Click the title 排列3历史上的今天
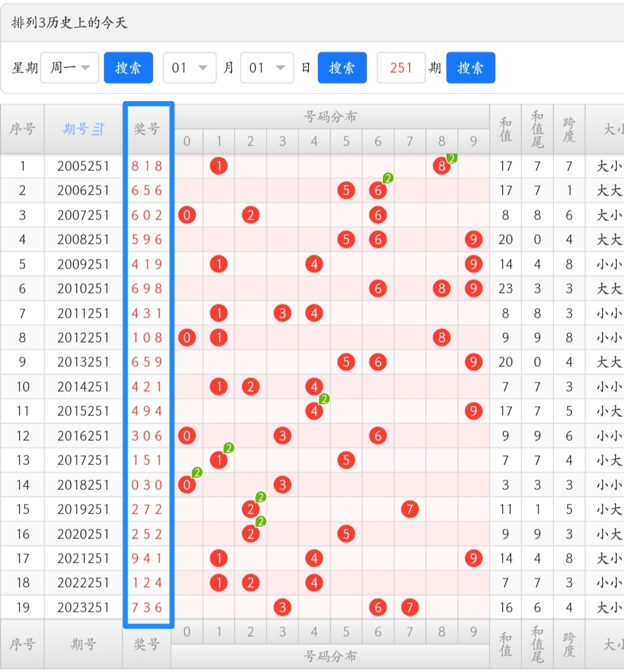This screenshot has width=624, height=672. tap(69, 23)
